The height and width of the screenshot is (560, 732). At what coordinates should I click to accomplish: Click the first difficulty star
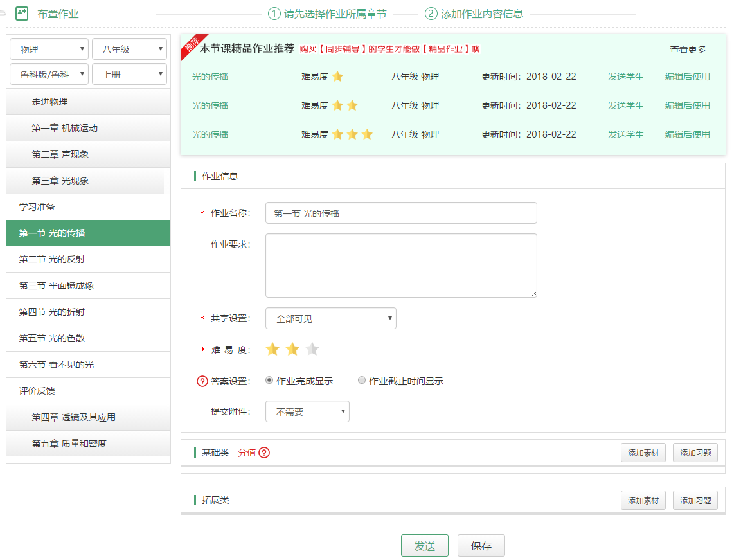[x=272, y=349]
